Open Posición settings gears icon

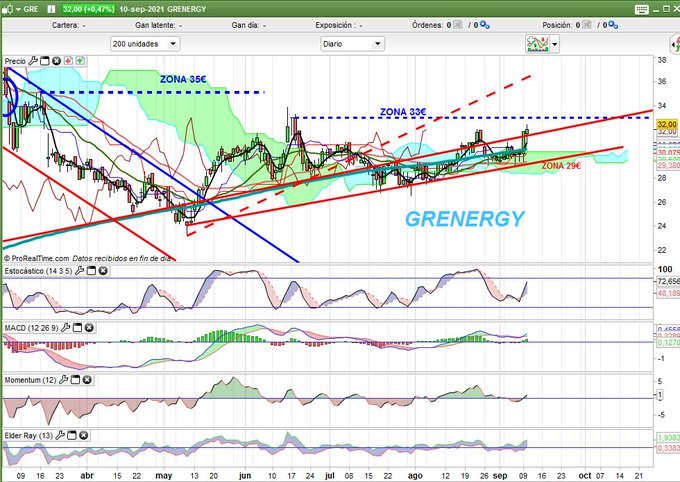click(613, 25)
